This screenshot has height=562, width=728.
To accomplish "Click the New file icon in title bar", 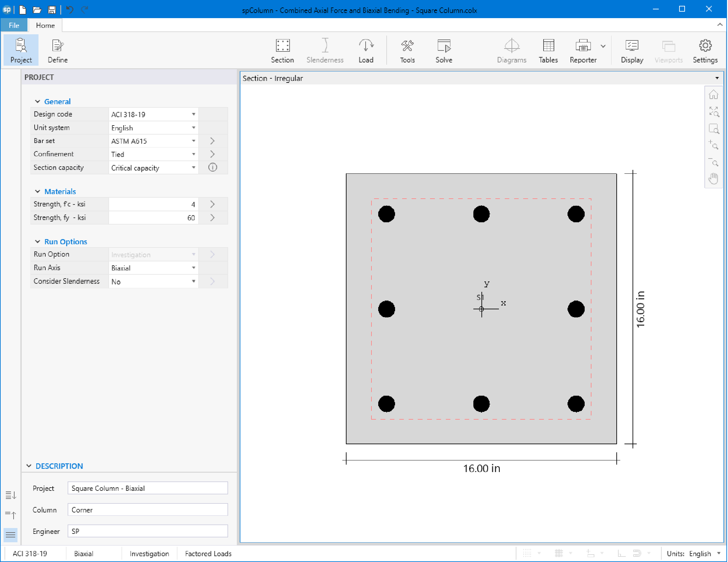I will click(x=23, y=10).
